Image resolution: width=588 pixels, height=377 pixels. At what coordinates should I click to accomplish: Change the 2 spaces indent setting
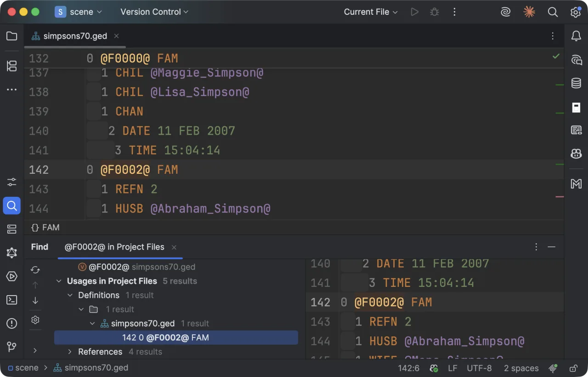[521, 368]
